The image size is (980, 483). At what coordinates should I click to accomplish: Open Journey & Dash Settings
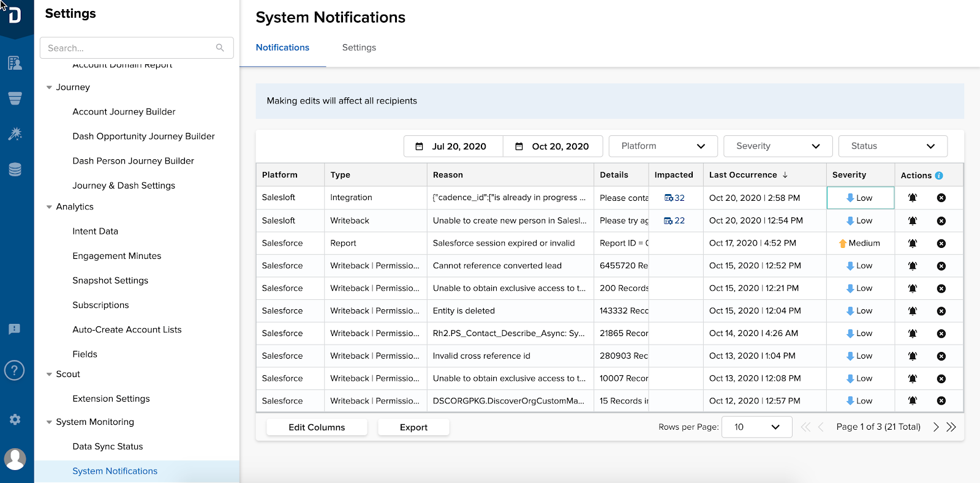pyautogui.click(x=124, y=185)
